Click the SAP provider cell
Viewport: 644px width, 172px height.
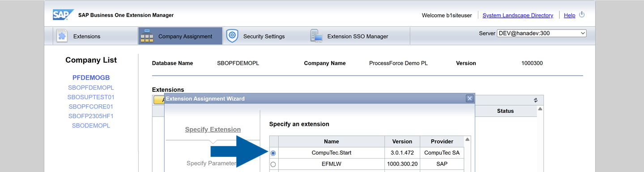click(442, 164)
